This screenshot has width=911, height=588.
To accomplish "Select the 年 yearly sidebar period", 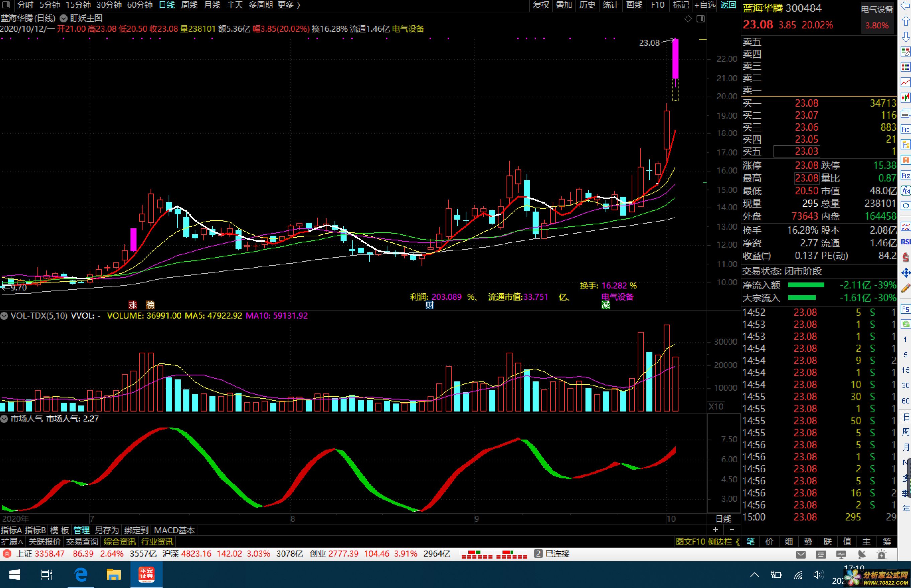I will pyautogui.click(x=906, y=508).
